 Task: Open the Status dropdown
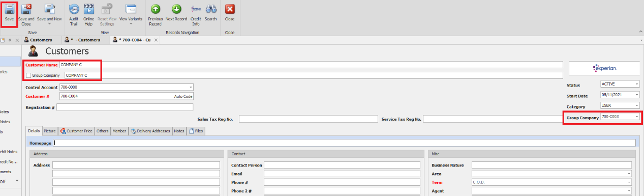click(637, 84)
